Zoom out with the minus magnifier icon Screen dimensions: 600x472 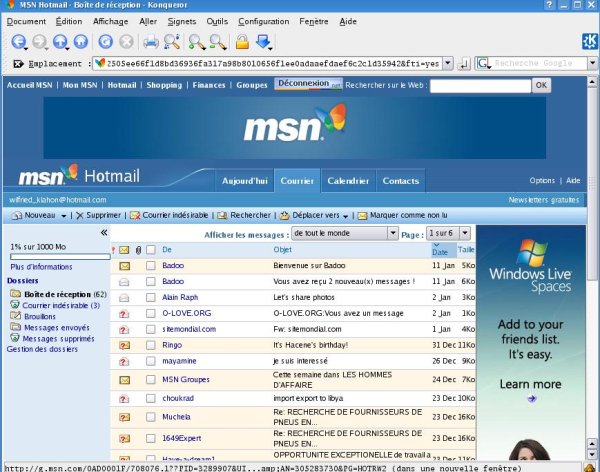pos(217,42)
